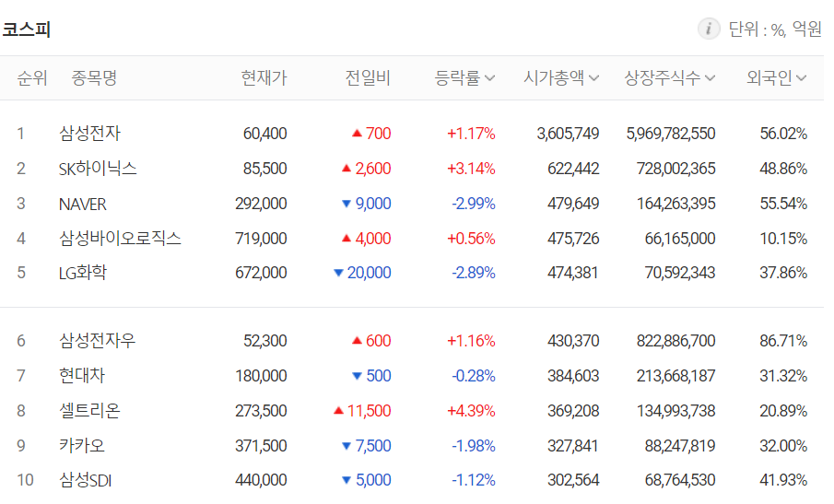Sort by 시가총액 column dropdown

[561, 78]
